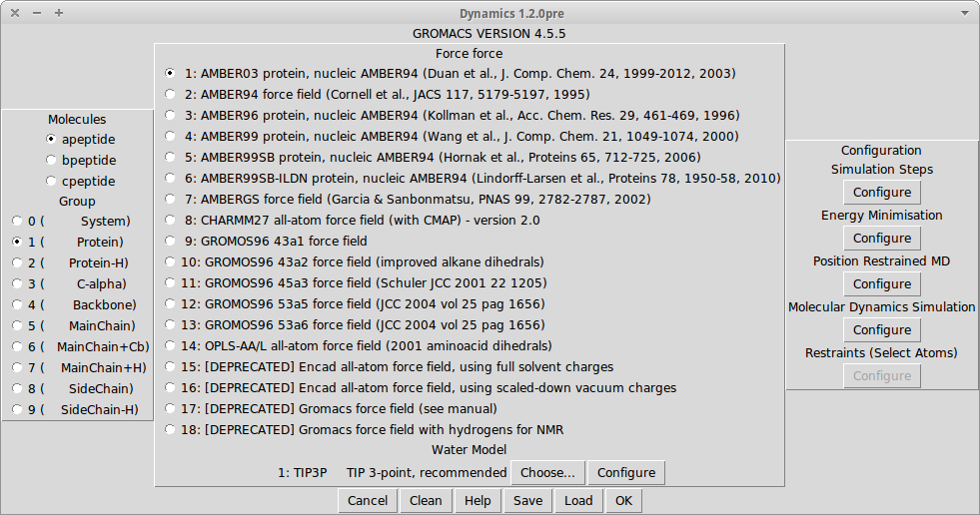
Task: Select the bpeptide molecule radio button
Action: tap(52, 161)
